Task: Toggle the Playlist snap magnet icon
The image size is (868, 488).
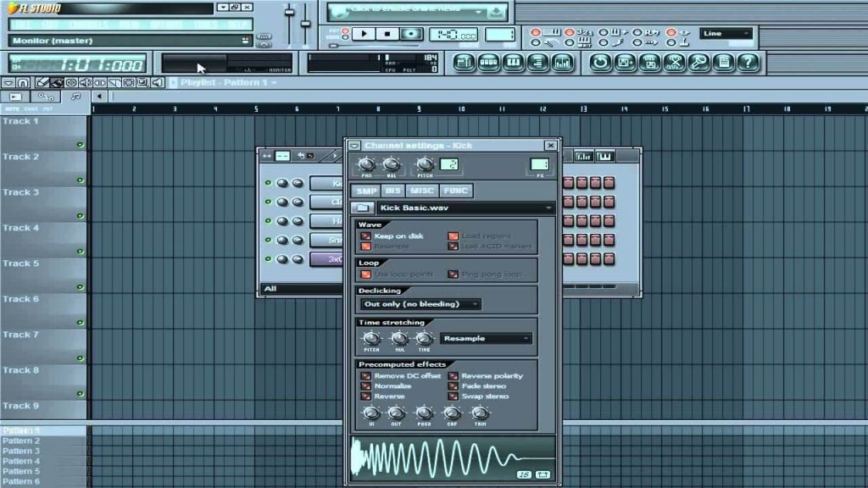Action: tap(23, 82)
